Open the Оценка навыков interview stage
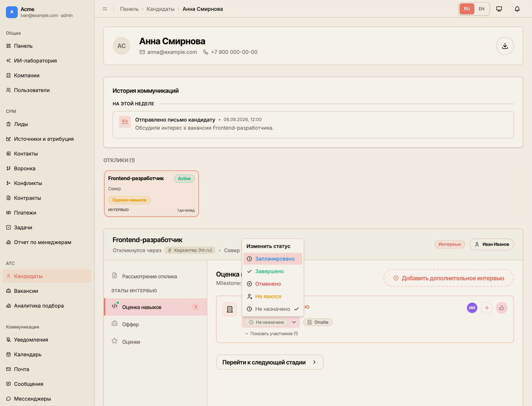 point(156,307)
